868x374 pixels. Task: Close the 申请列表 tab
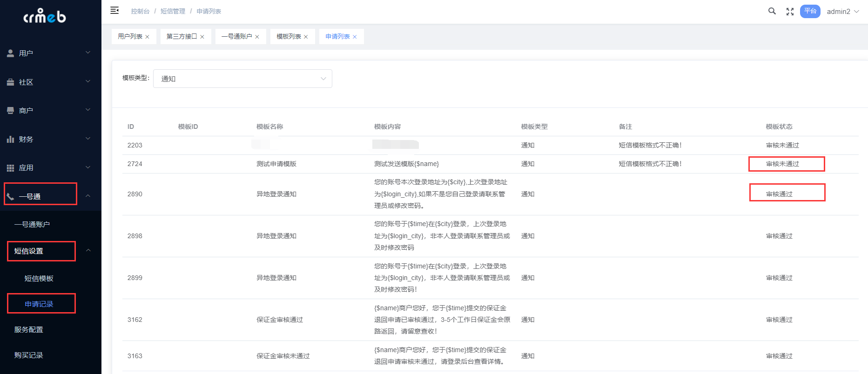point(355,37)
